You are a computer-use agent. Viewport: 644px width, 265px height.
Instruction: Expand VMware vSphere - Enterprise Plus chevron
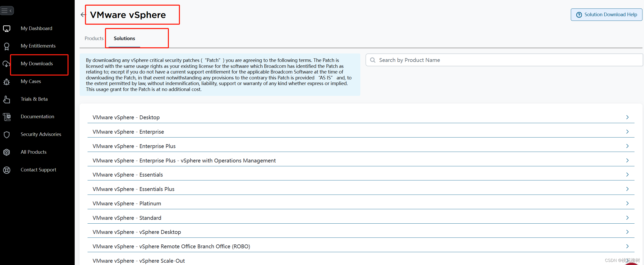pos(627,146)
